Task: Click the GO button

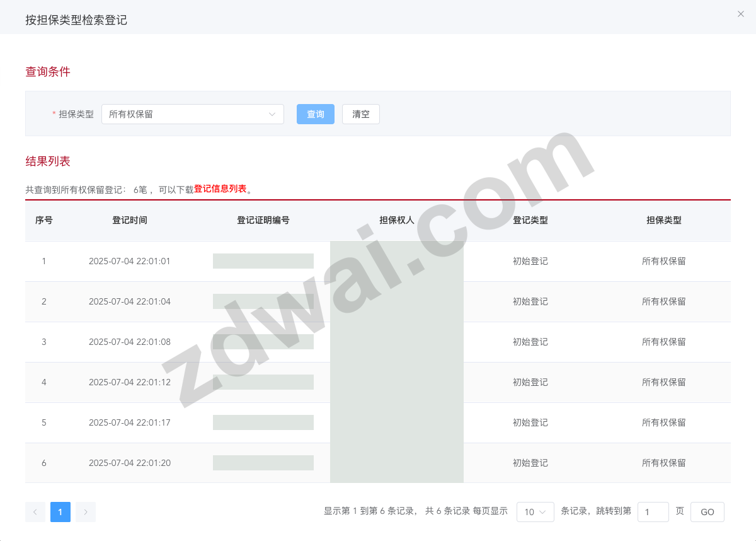Action: tap(707, 512)
